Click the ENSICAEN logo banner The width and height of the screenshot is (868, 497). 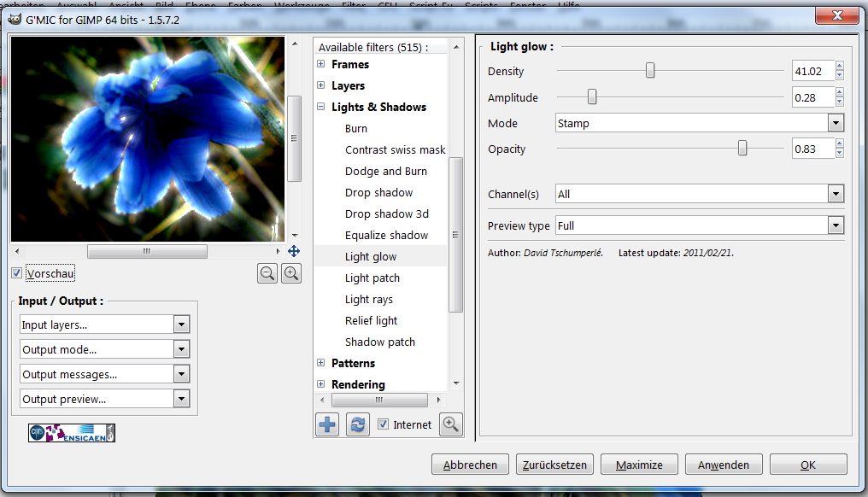72,433
